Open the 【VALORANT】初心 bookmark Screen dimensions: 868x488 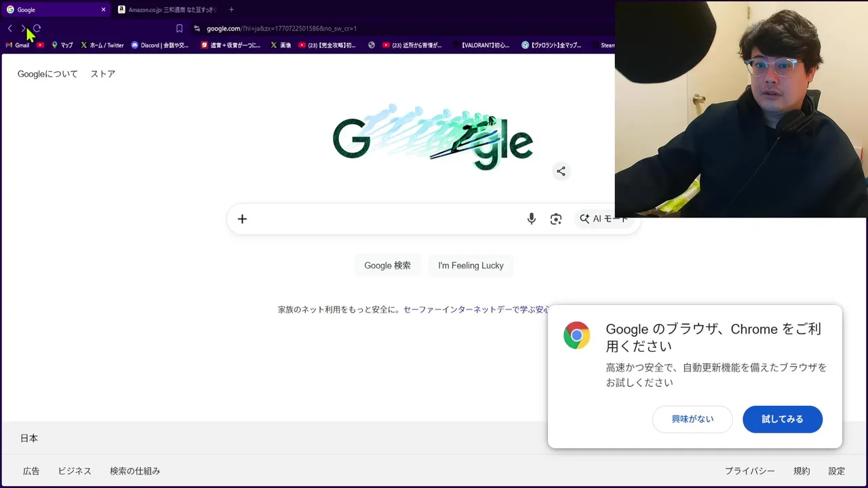tap(481, 45)
